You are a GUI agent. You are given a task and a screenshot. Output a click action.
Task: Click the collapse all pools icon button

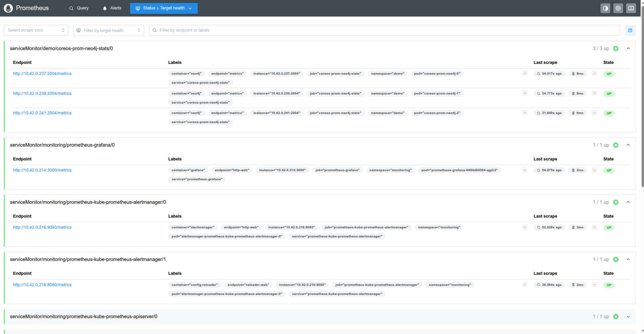pyautogui.click(x=630, y=30)
